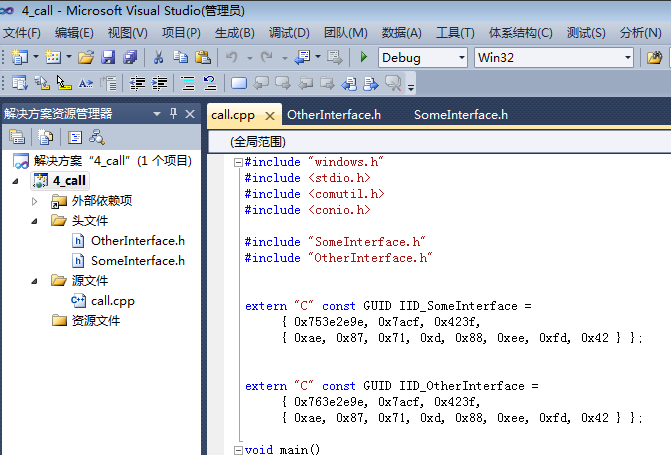Click the Navigate Backward icon
This screenshot has width=671, height=455.
click(303, 57)
